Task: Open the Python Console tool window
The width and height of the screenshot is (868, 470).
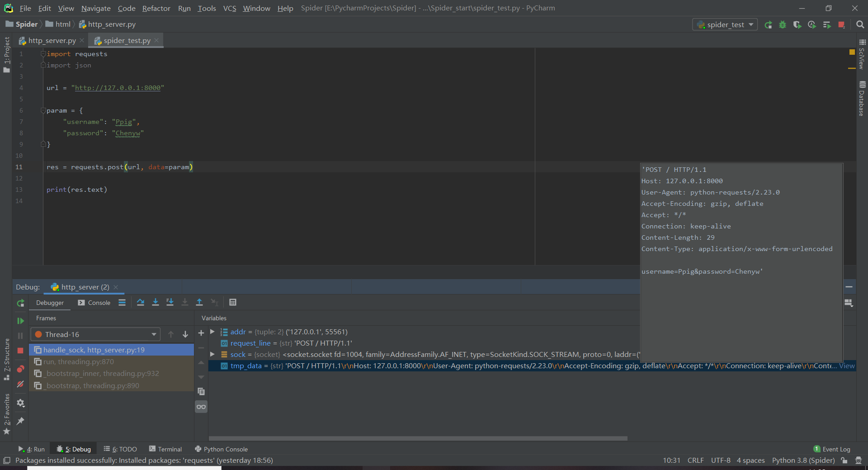Action: click(x=221, y=449)
